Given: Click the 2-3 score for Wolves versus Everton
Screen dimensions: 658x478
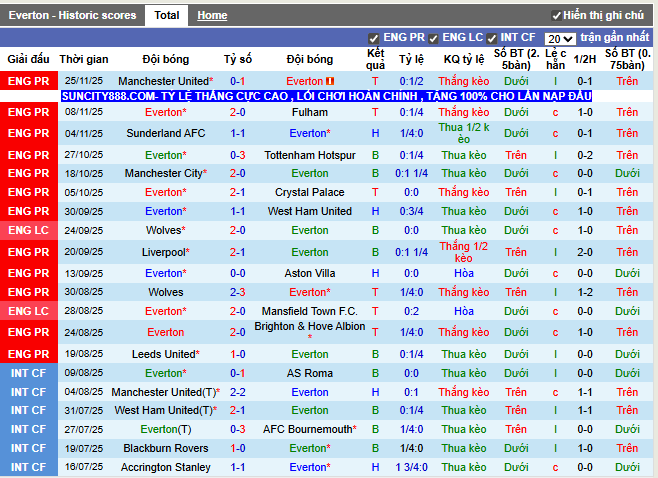Looking at the screenshot, I should pos(238,292).
